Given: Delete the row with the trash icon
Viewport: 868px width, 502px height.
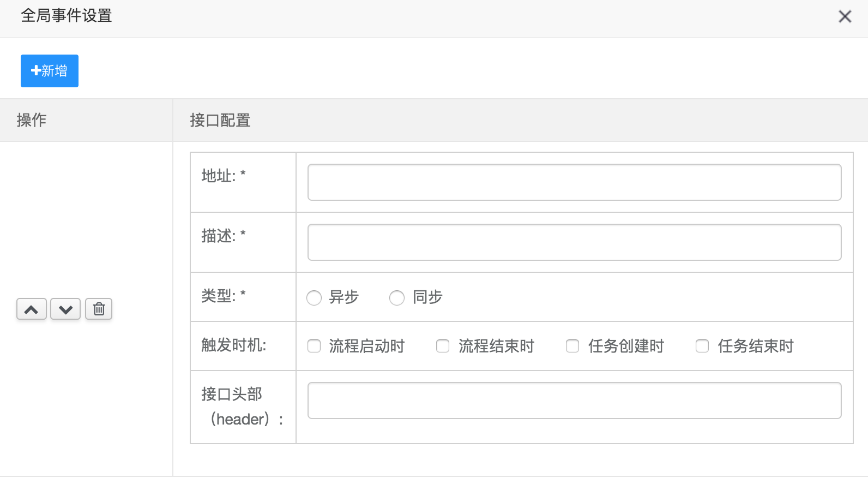Looking at the screenshot, I should [x=99, y=309].
